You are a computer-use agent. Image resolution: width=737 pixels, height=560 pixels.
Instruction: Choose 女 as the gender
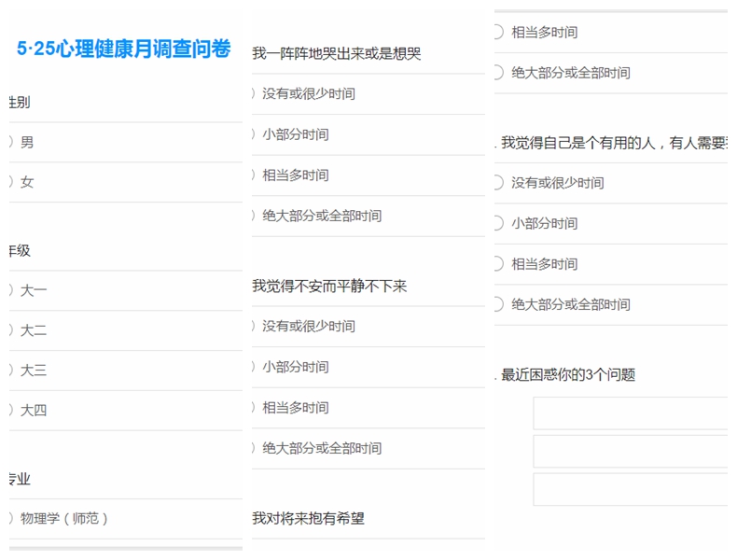(26, 182)
